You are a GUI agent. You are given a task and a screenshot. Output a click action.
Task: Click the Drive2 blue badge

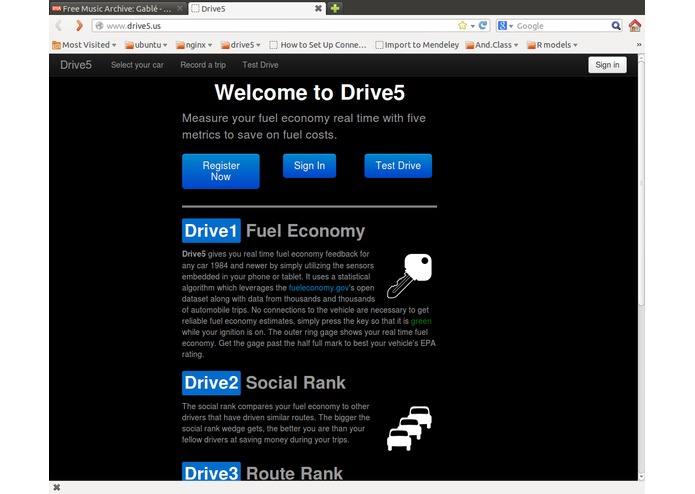(x=211, y=383)
